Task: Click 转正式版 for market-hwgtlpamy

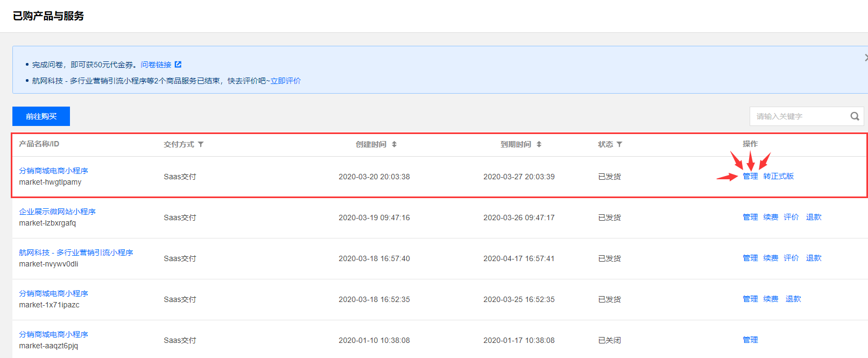Action: (x=778, y=176)
